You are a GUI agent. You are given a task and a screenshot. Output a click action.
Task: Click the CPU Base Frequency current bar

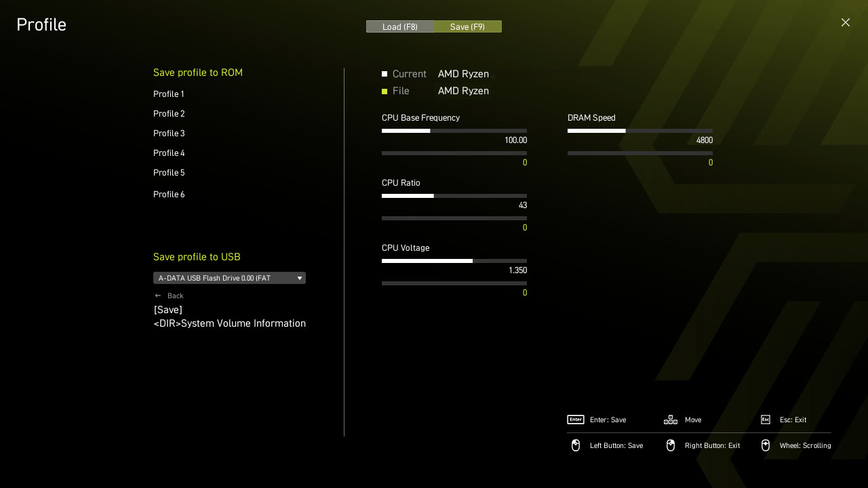pyautogui.click(x=454, y=131)
